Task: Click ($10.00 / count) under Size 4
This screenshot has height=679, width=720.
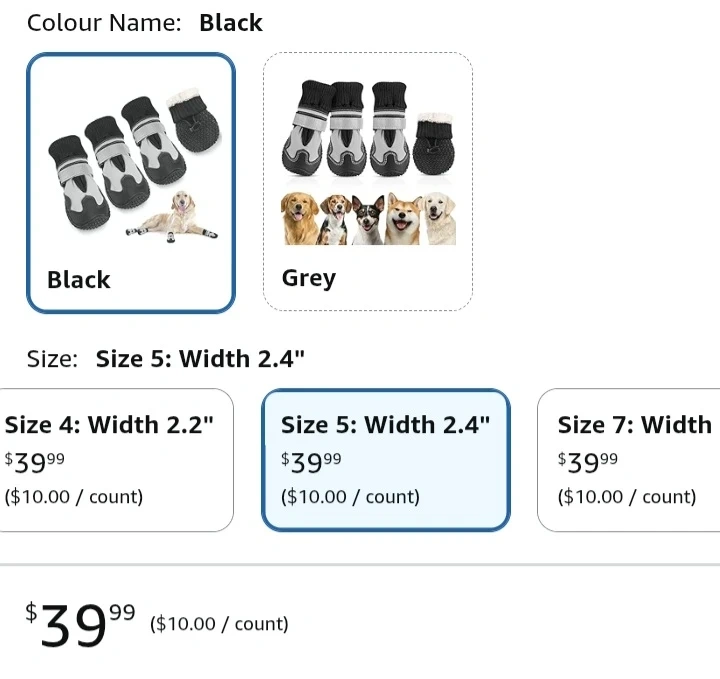Action: coord(74,497)
